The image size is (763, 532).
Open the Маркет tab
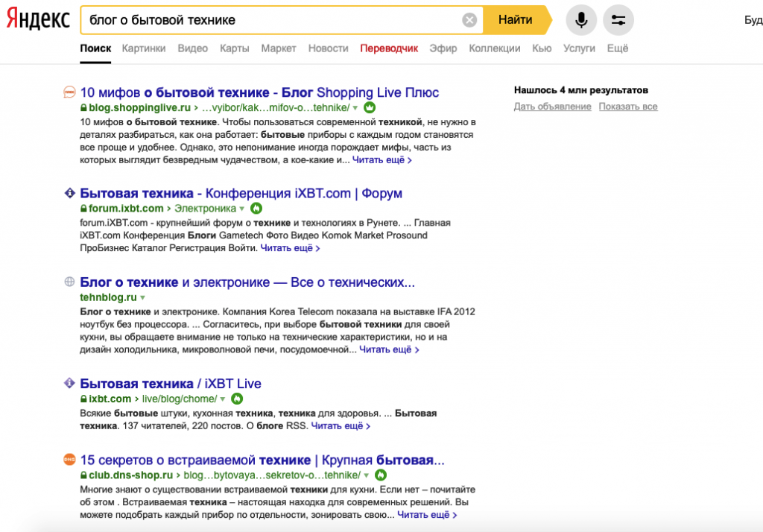pyautogui.click(x=279, y=48)
